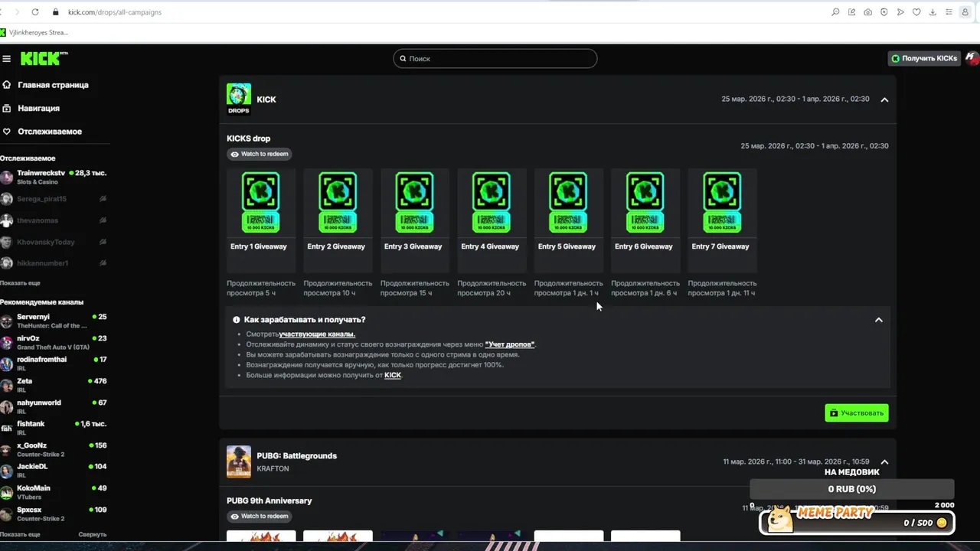Screen dimensions: 980x551
Task: Click Watch to redeem under KICKS drop
Action: (260, 154)
